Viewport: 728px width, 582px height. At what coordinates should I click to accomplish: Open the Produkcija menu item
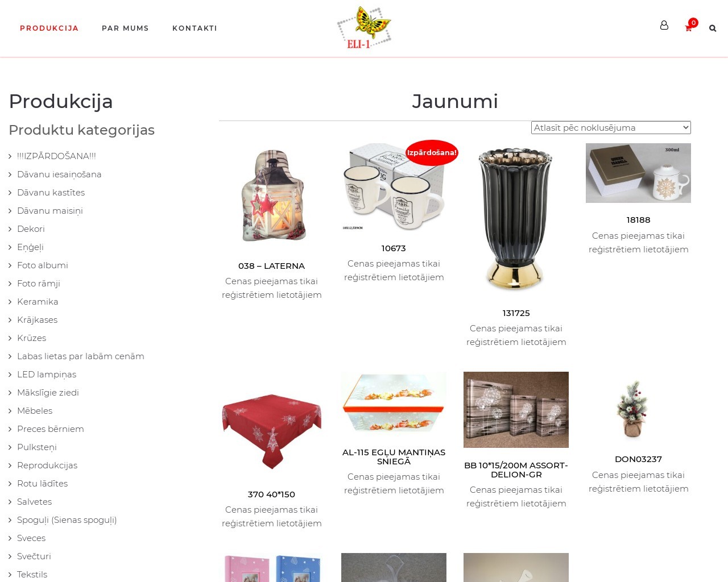[x=49, y=28]
